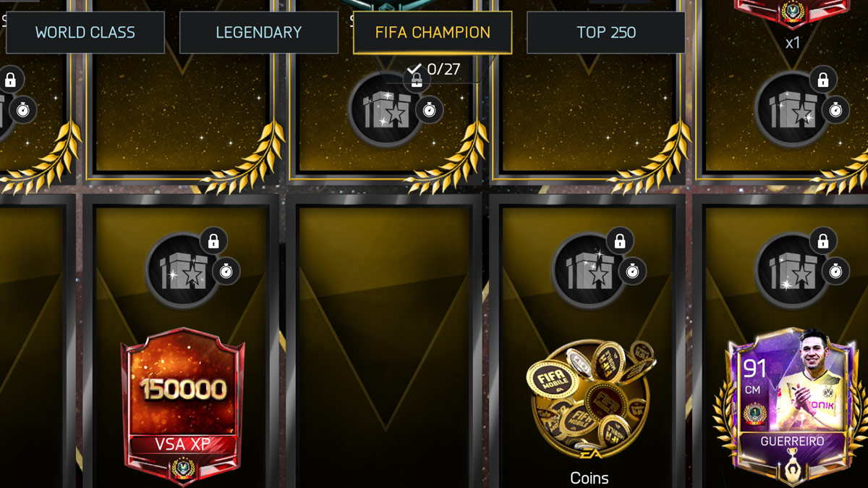Click the 0/27 progress checkmark counter

(433, 70)
